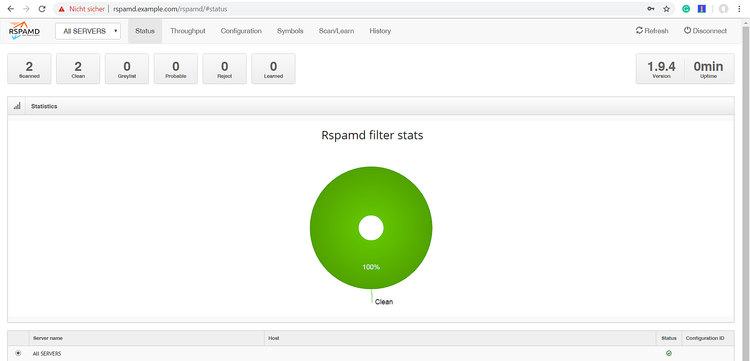Switch to the Throughput tab

pos(188,31)
